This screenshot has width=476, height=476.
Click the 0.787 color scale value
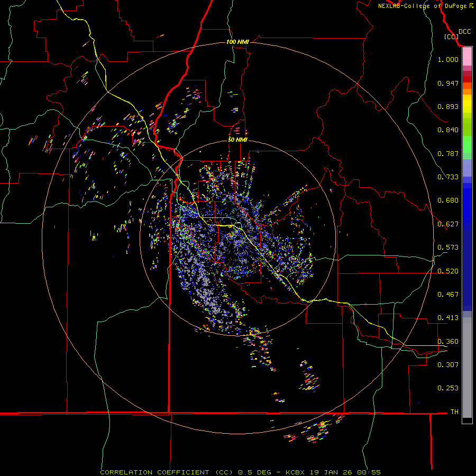point(448,153)
